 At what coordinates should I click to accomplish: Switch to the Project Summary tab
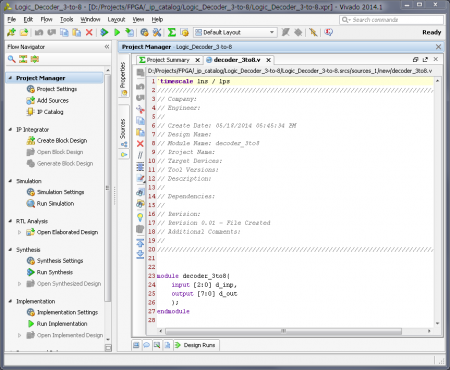(168, 60)
